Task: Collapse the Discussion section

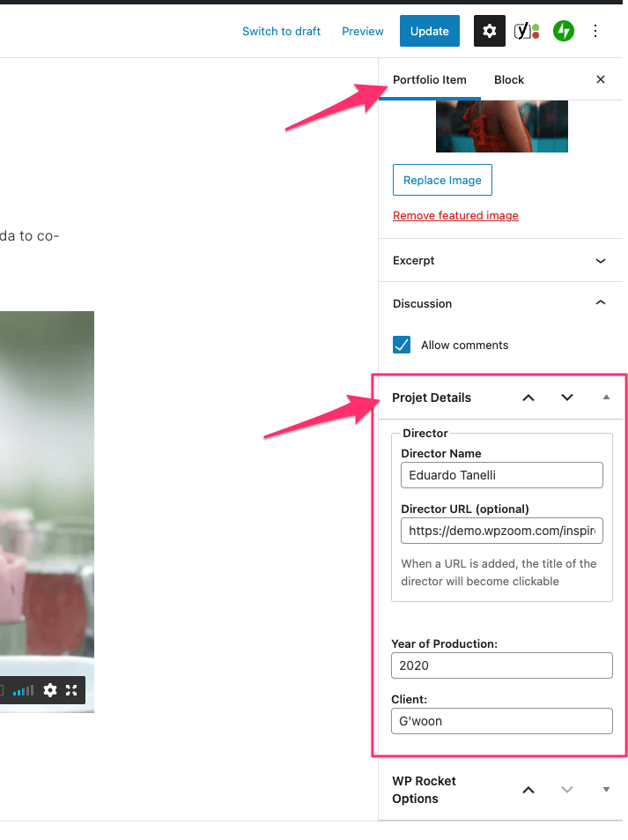Action: coord(601,303)
